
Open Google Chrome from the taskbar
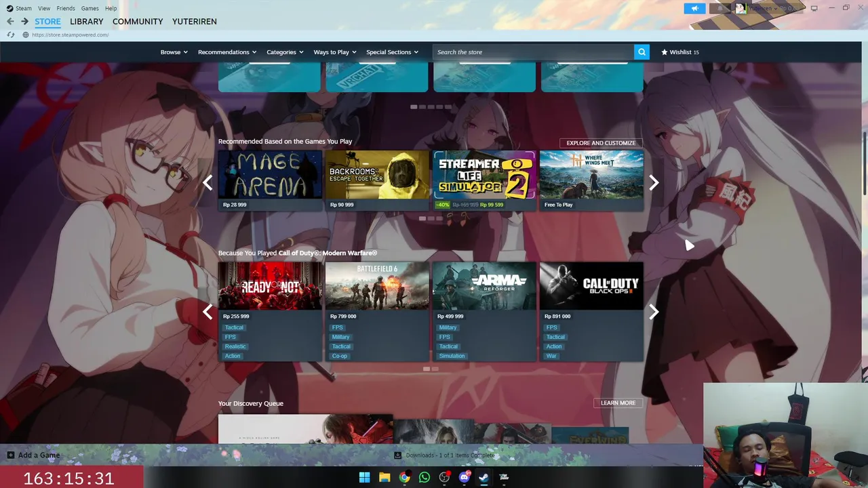[x=404, y=477]
